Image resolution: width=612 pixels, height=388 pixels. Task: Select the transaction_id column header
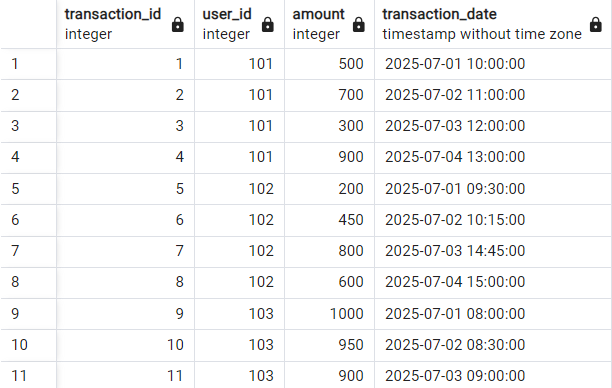(125, 24)
